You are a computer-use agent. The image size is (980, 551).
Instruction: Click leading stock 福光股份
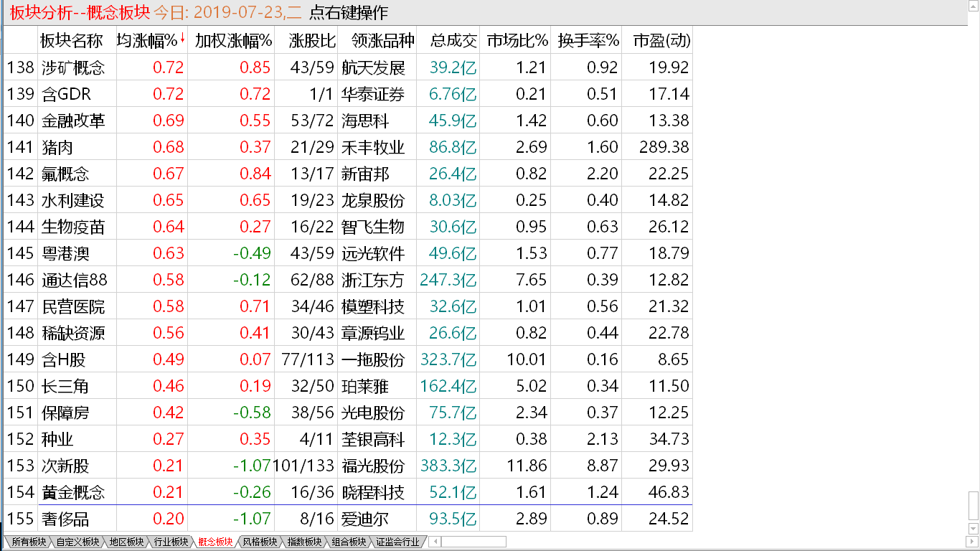(x=373, y=466)
